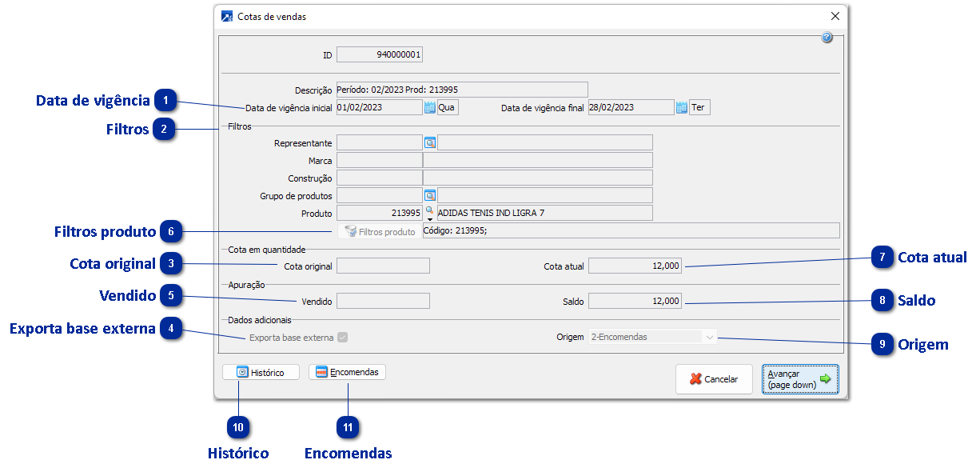Open the Histórico button
The image size is (980, 476).
261,372
